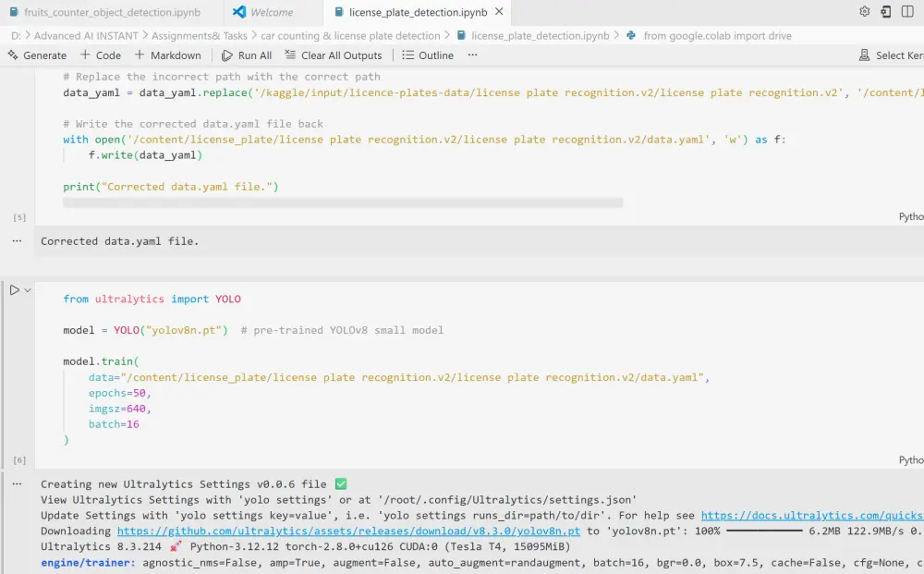The height and width of the screenshot is (574, 924).
Task: Open docs.ultralytics.com quickstart link
Action: (812, 515)
